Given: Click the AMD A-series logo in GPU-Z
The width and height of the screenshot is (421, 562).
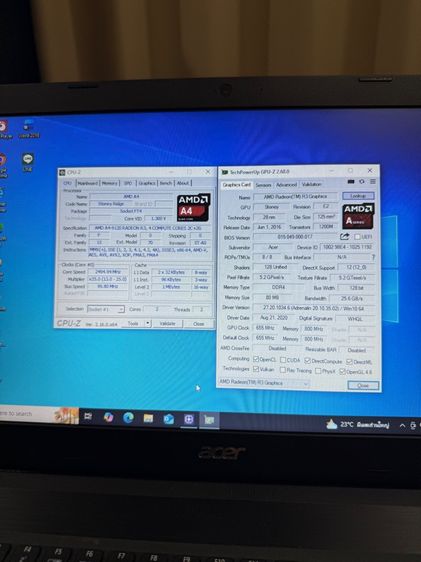Looking at the screenshot, I should 358,216.
